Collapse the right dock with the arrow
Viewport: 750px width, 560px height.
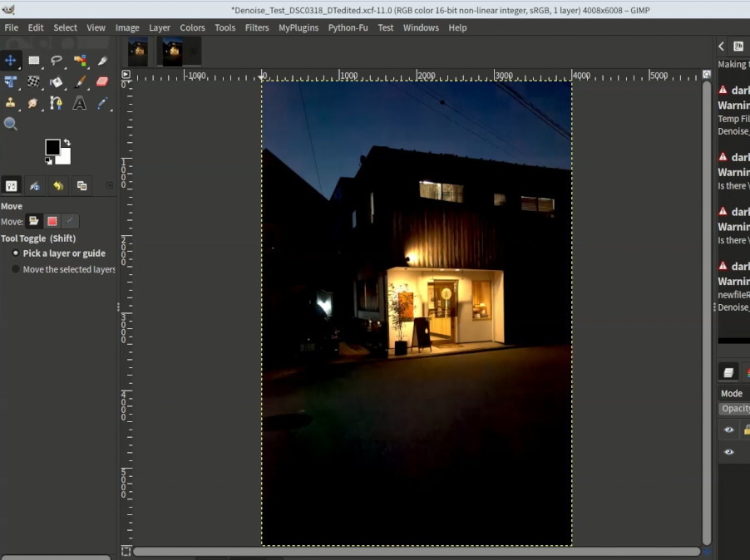(x=721, y=47)
